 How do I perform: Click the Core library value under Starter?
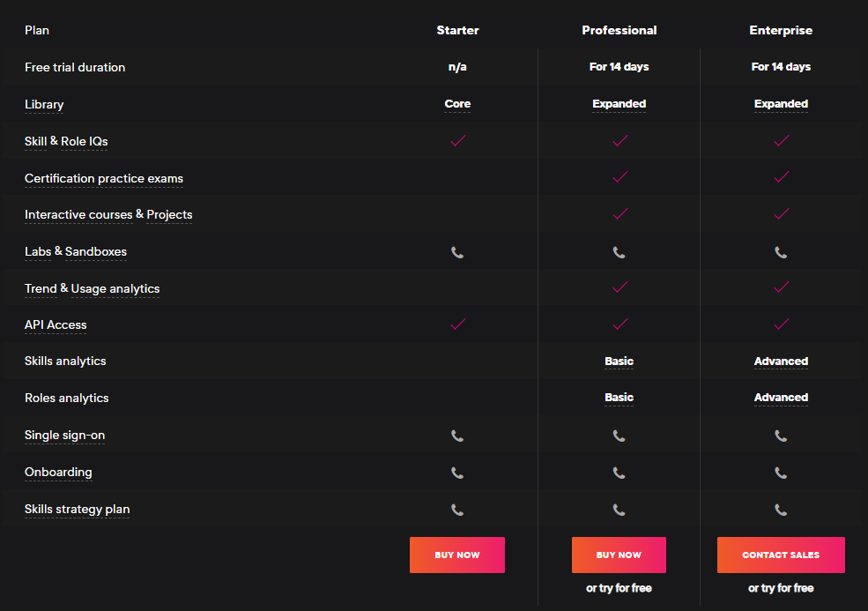(x=457, y=104)
